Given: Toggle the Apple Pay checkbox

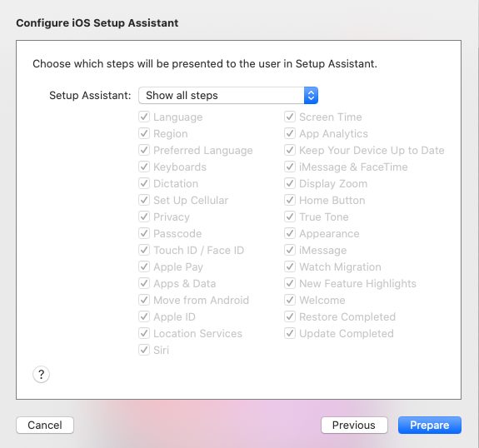Looking at the screenshot, I should (144, 266).
